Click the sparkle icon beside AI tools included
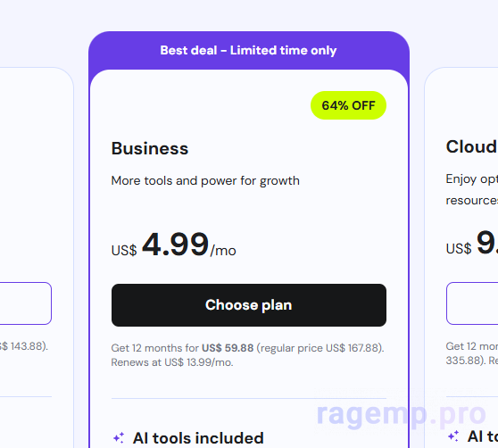This screenshot has height=448, width=498. click(x=119, y=438)
